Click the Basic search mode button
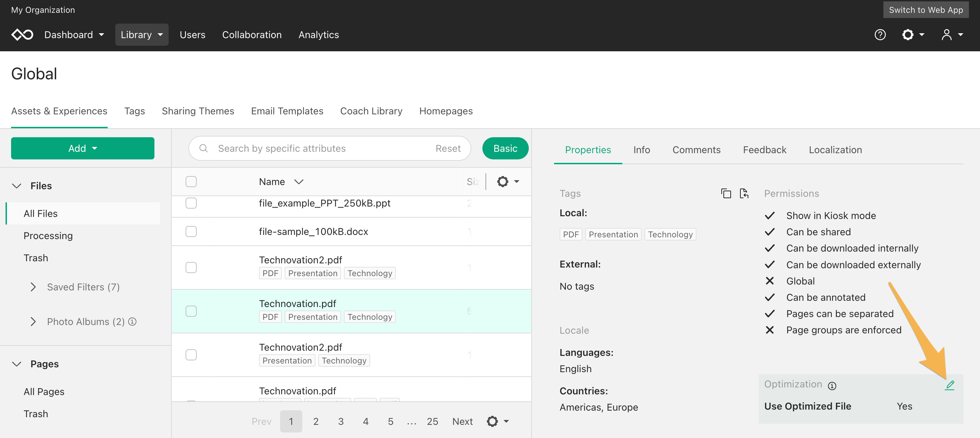The image size is (980, 438). coord(505,148)
